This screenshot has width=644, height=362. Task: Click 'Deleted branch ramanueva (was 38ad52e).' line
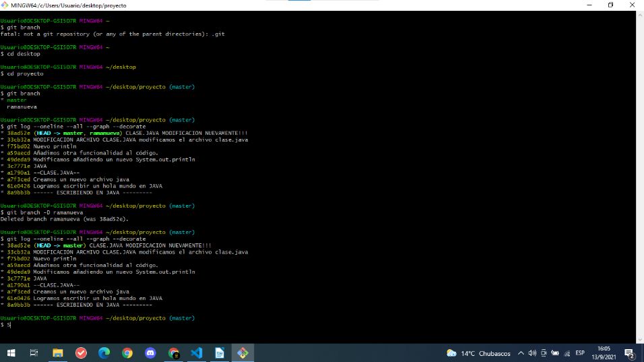tap(65, 219)
